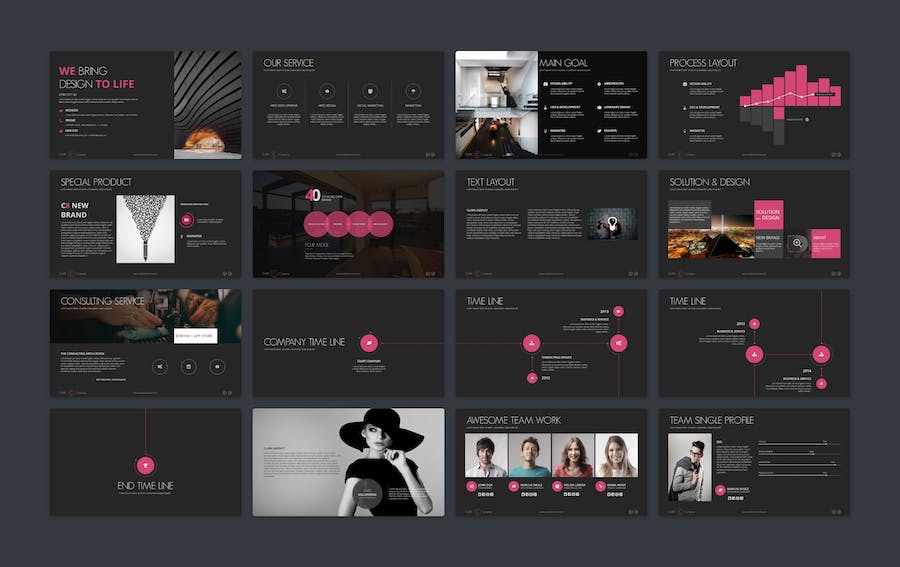
Task: Click the pink circle icon on End Time Line
Action: click(x=145, y=464)
